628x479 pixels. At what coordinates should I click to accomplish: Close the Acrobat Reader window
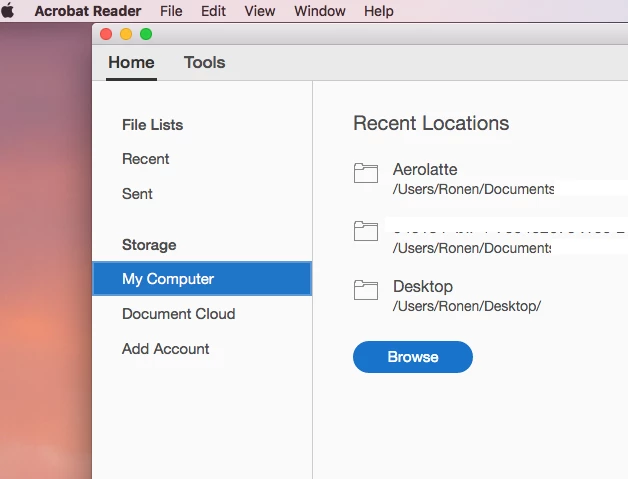click(x=106, y=34)
